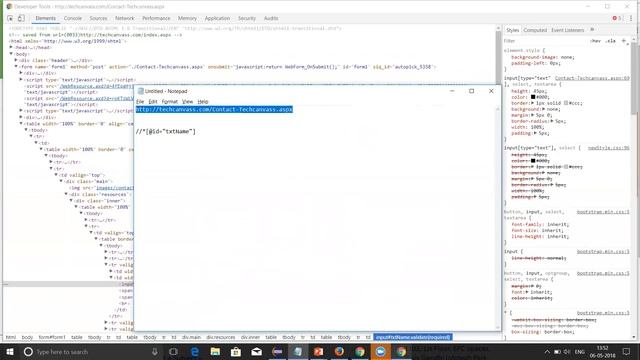This screenshot has width=640, height=360.
Task: Open the Security tab
Action: click(x=247, y=18)
